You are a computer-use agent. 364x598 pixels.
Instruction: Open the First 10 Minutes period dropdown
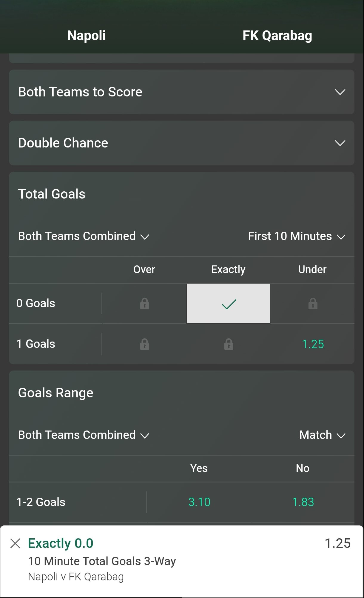point(297,236)
